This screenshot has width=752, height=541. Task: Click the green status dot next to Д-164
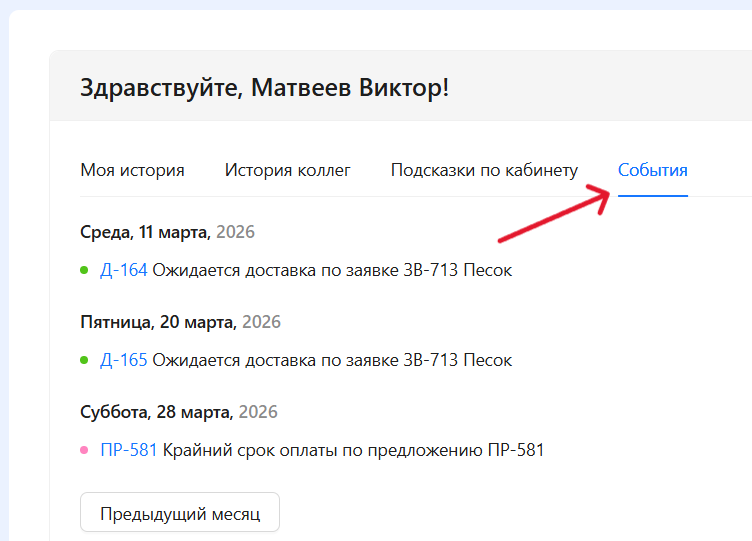[84, 270]
